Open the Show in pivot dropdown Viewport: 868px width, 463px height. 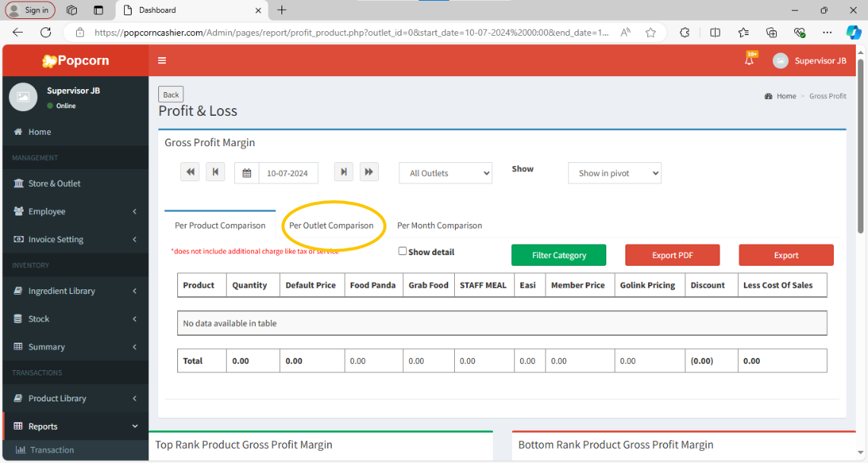tap(615, 174)
